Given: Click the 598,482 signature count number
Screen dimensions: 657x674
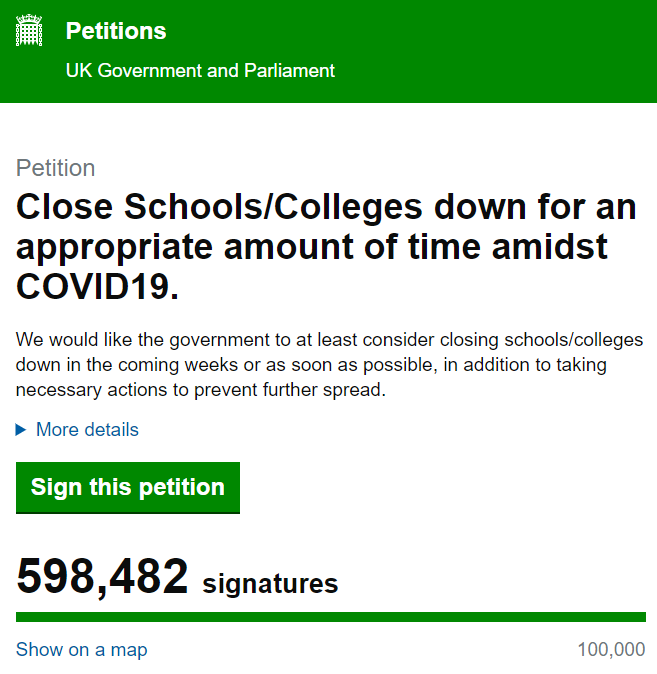Looking at the screenshot, I should click(x=102, y=577).
